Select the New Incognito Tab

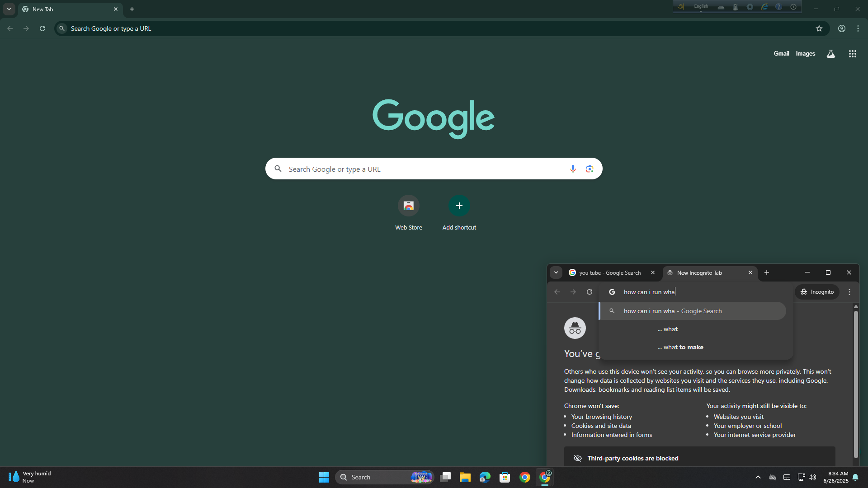710,273
